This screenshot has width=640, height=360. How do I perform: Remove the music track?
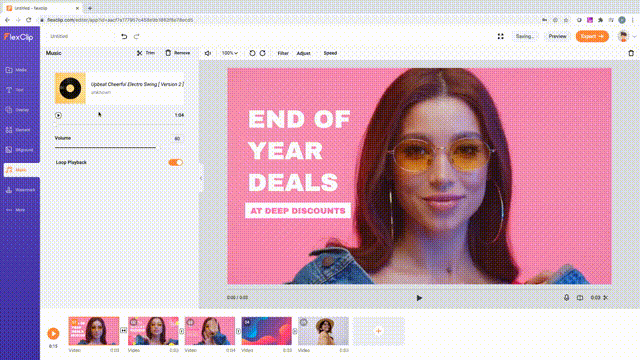pos(178,53)
